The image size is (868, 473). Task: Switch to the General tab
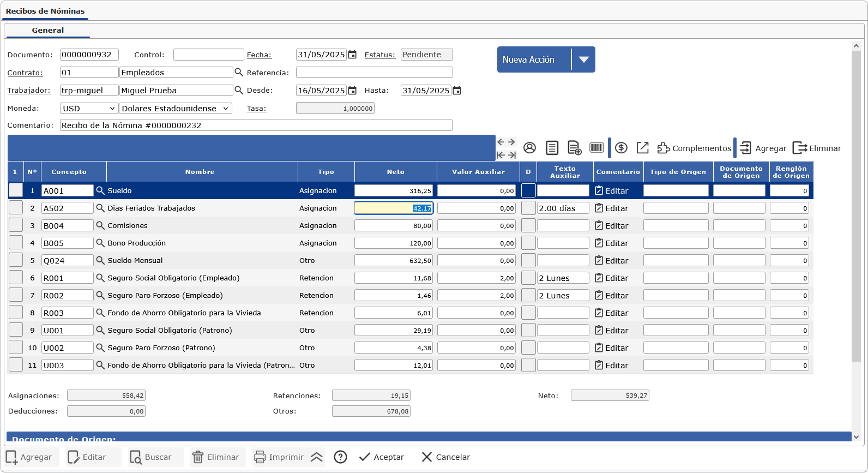pos(47,31)
